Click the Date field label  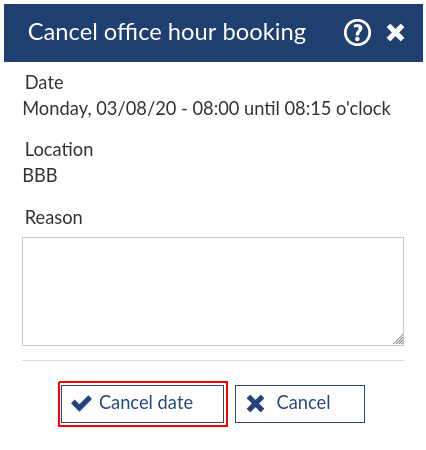point(44,82)
